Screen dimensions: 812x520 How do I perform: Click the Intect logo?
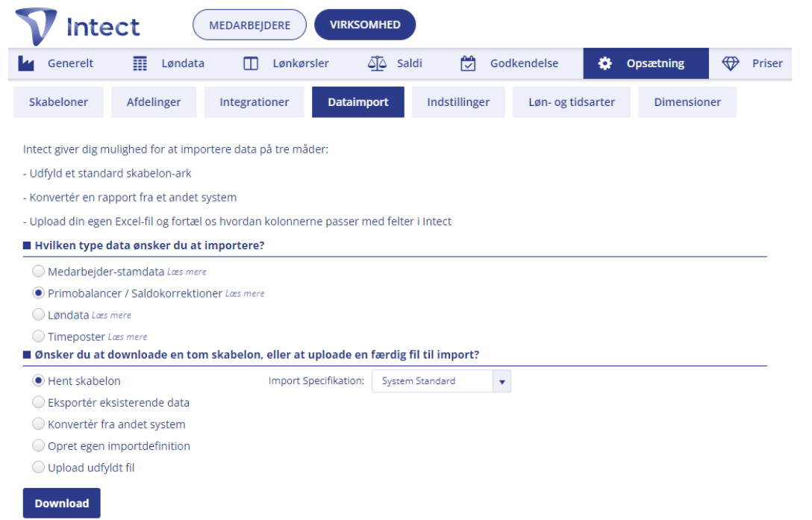coord(78,26)
